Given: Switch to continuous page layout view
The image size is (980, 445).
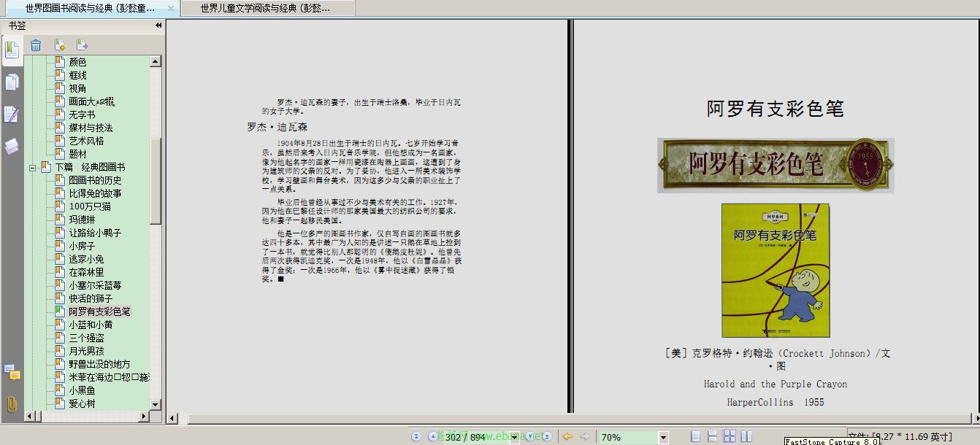Looking at the screenshot, I should coord(713,436).
